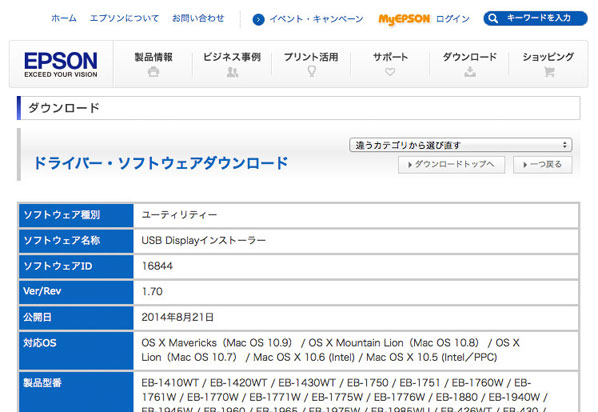Click the 公開日 header cell
This screenshot has height=412, width=598.
coord(76,317)
